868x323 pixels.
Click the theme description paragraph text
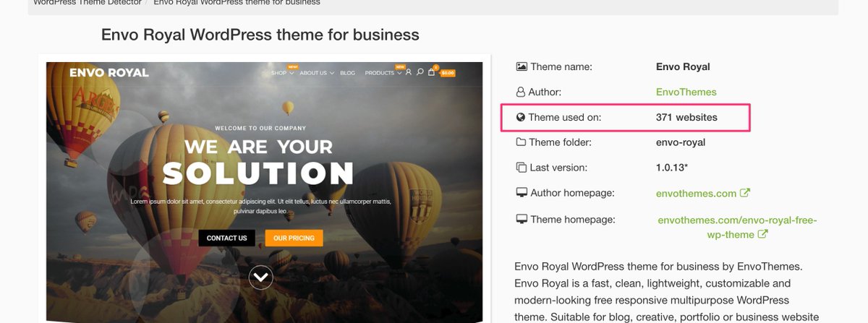click(x=666, y=292)
